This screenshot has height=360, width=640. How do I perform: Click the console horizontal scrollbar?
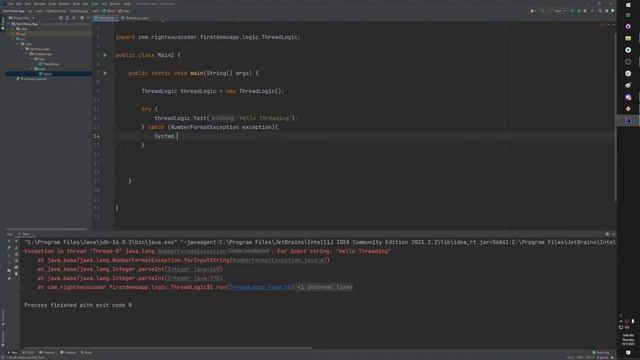click(x=167, y=348)
